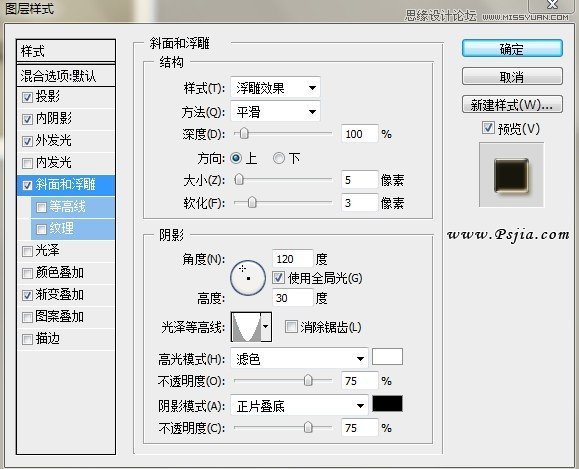Expand the gloss contour dropdown arrow
This screenshot has width=579, height=469.
266,327
